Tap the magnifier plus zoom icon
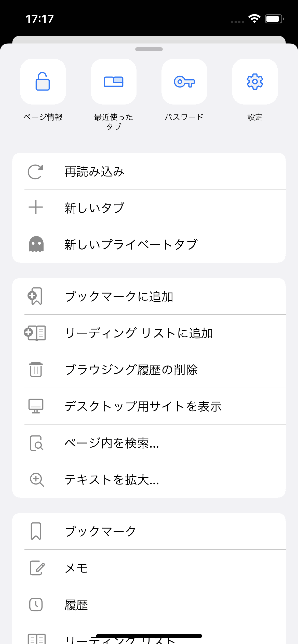This screenshot has width=298, height=644. (x=37, y=480)
